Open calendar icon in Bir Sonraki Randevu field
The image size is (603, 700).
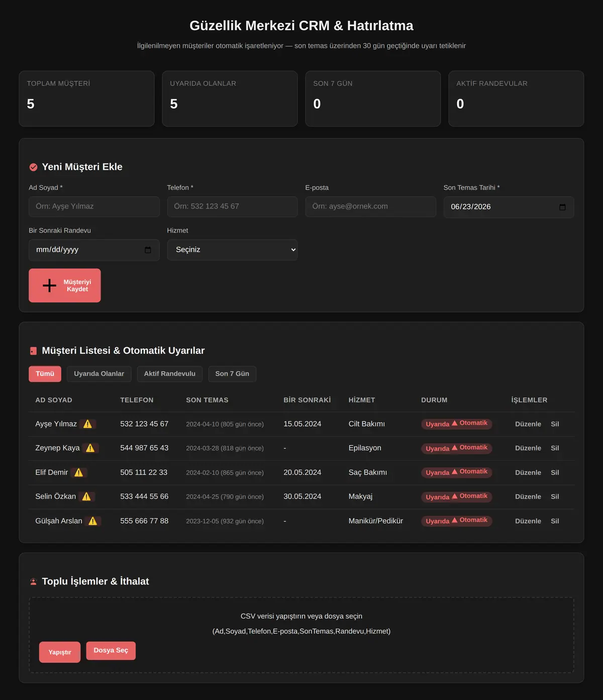148,250
